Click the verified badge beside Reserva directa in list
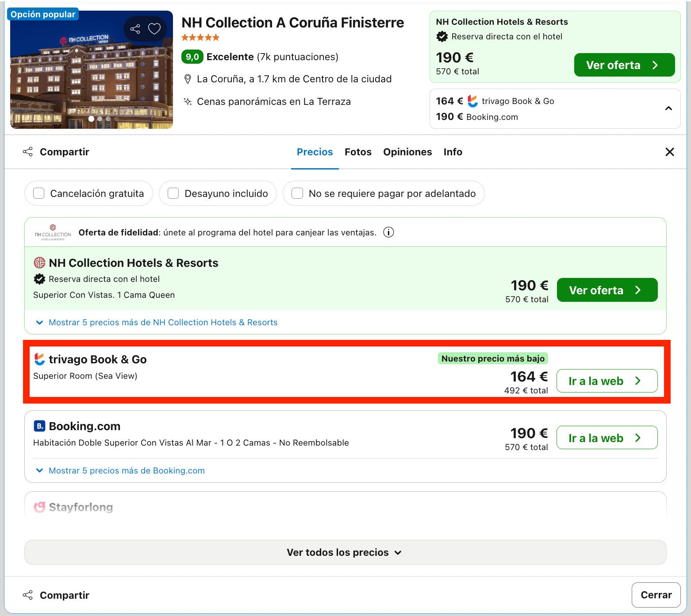Image resolution: width=691 pixels, height=616 pixels. click(39, 279)
